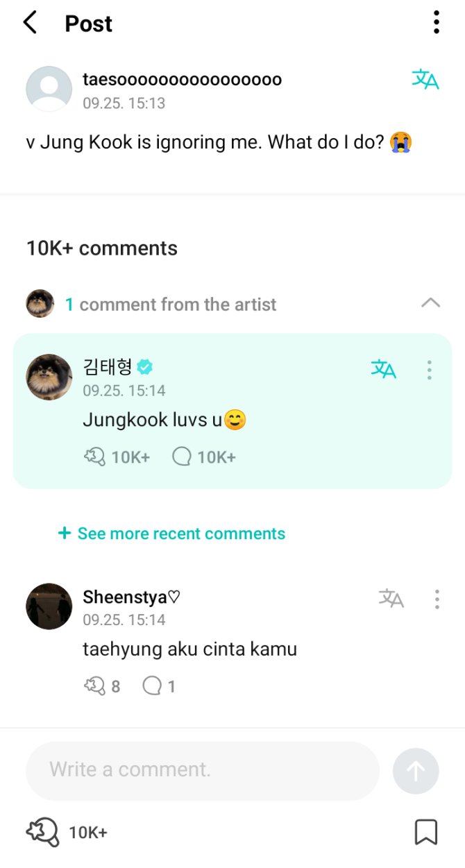Translate Sheenstya's comment
The width and height of the screenshot is (465, 868).
click(391, 598)
